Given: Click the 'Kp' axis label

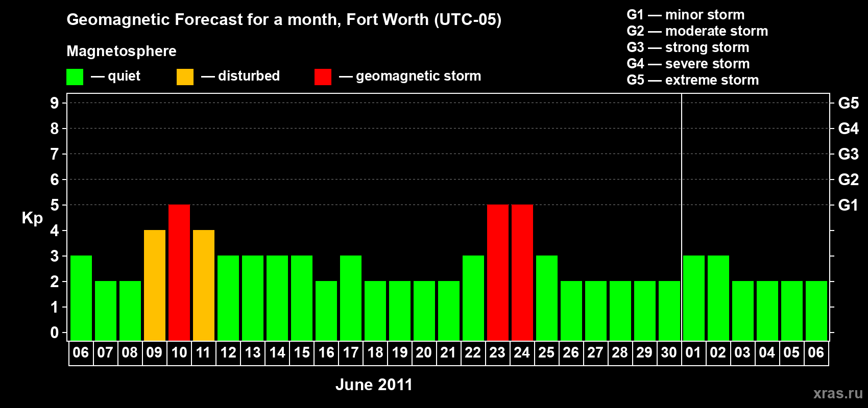Looking at the screenshot, I should coord(32,218).
